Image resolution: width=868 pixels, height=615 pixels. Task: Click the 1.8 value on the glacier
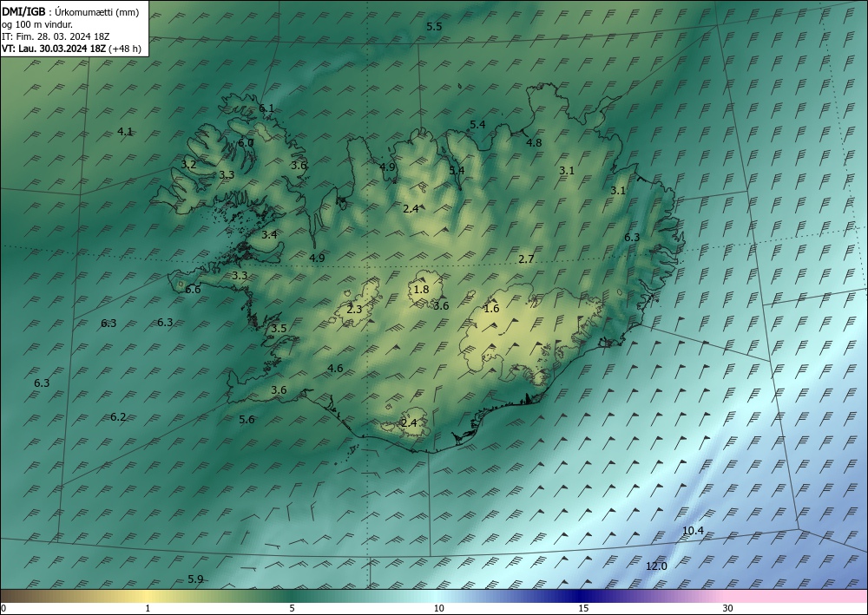tap(421, 289)
